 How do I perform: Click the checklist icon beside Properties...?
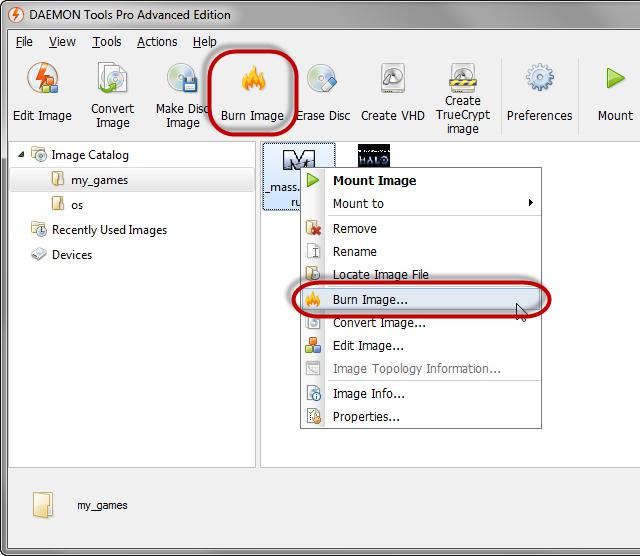(313, 416)
